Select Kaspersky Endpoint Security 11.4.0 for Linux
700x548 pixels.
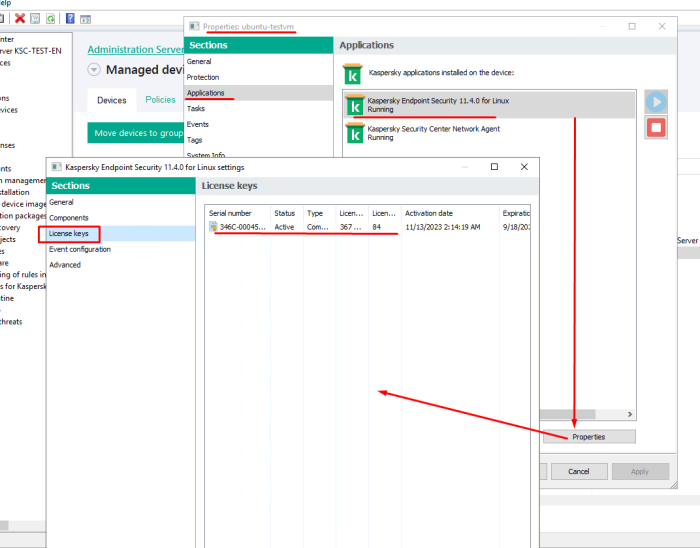(x=489, y=105)
